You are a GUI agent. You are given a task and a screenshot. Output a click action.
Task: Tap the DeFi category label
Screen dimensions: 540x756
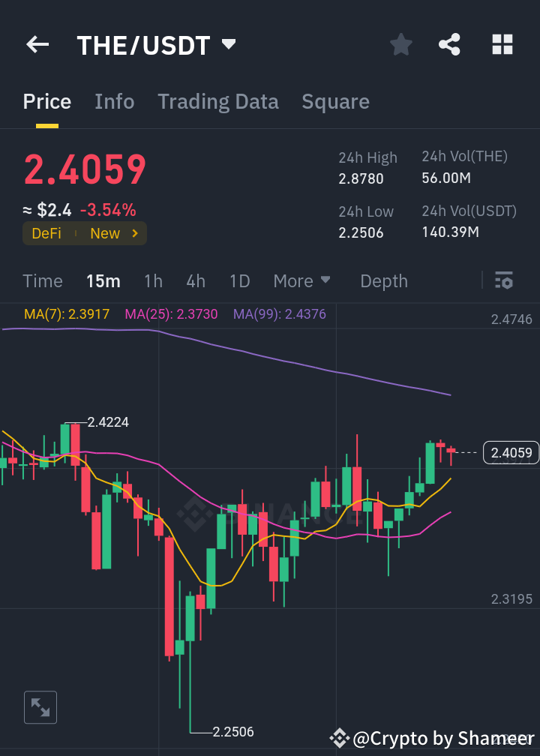click(46, 232)
